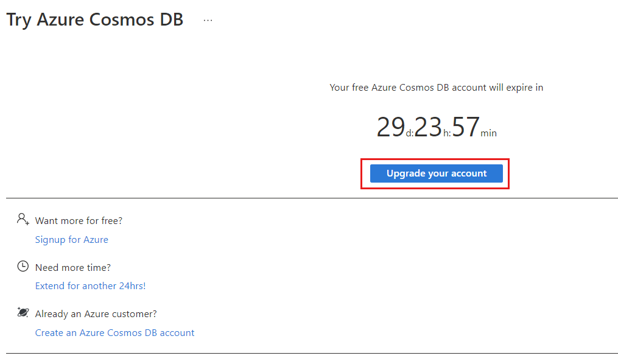Follow the Extend for another 24hrs link
Screen dimensions: 618x364
(x=90, y=286)
